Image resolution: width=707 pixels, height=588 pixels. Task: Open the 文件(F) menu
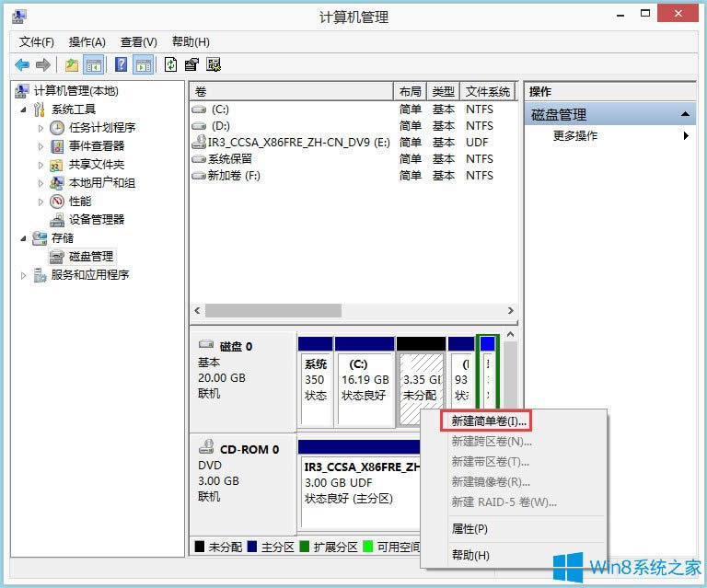[37, 42]
